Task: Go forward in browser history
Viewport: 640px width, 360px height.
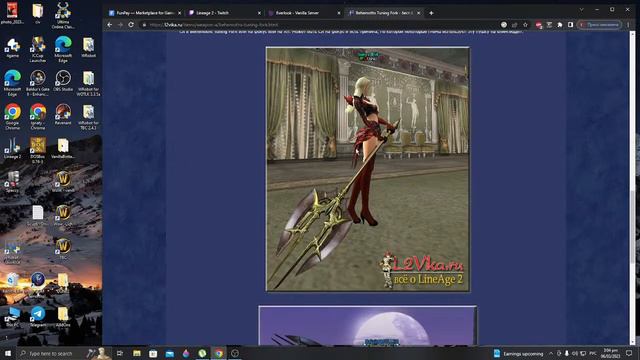Action: [x=120, y=25]
